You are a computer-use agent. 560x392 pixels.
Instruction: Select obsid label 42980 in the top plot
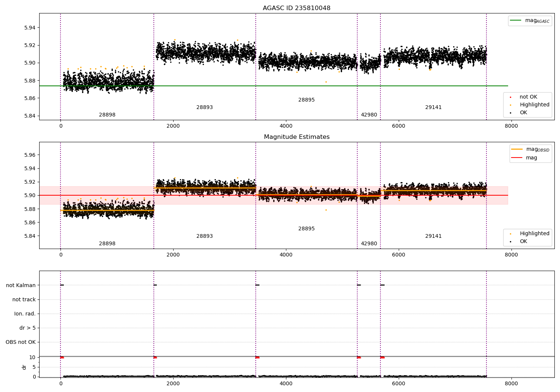[369, 115]
